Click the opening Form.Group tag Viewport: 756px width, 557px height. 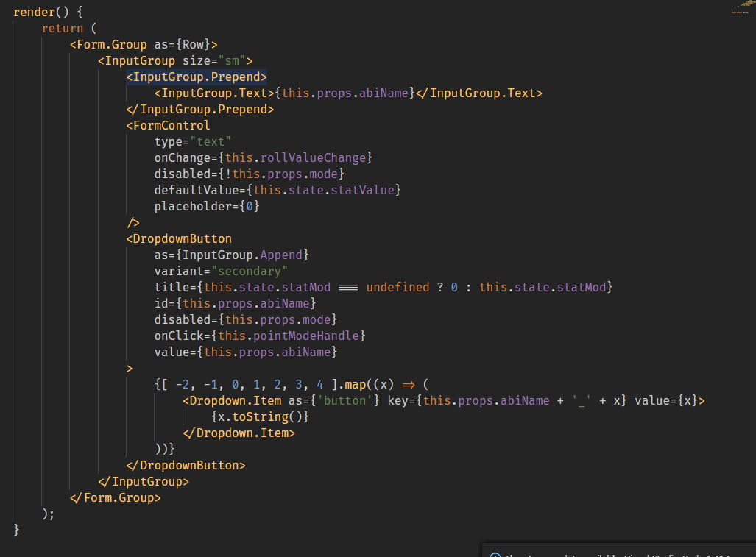pyautogui.click(x=111, y=44)
